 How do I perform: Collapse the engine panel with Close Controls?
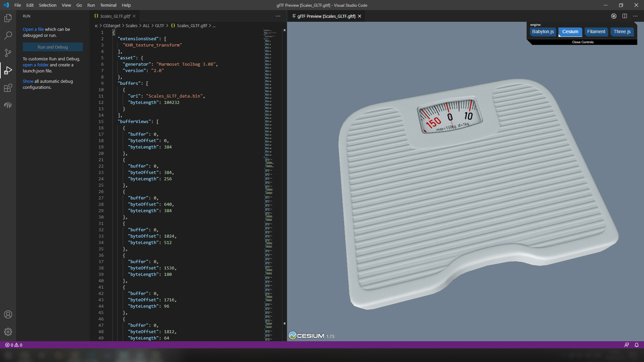[583, 42]
